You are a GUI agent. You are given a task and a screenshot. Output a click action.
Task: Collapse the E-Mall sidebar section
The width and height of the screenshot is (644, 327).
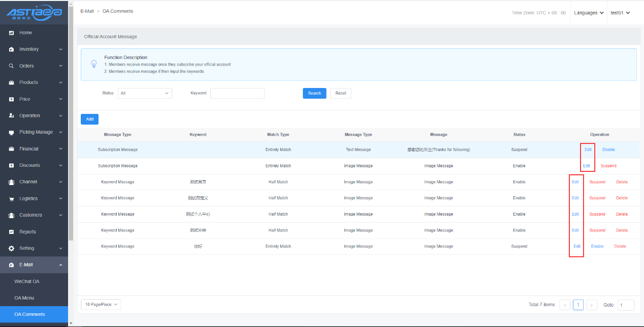60,265
